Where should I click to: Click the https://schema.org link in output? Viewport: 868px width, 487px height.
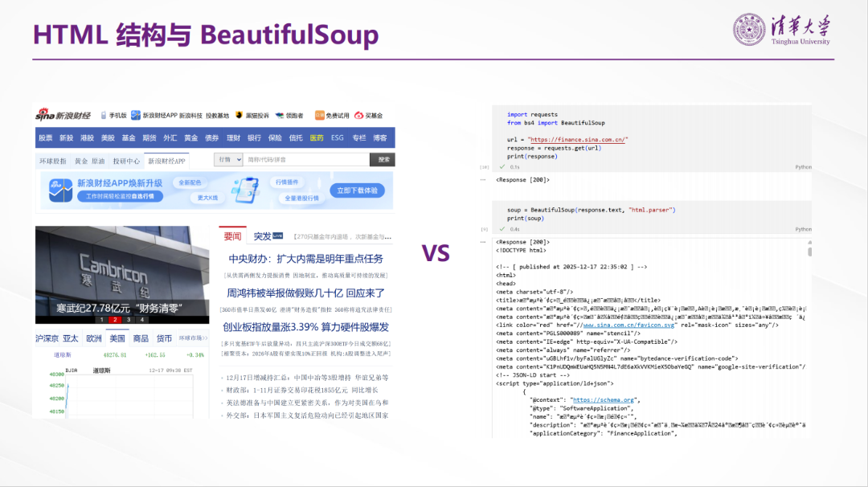pyautogui.click(x=603, y=399)
